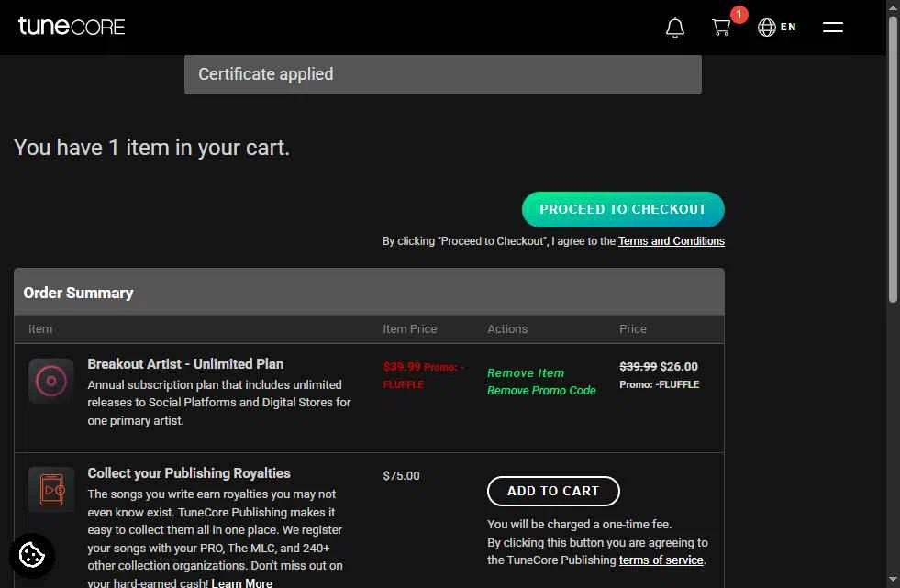
Task: Click Remove Item for Breakout Artist plan
Action: (x=526, y=372)
